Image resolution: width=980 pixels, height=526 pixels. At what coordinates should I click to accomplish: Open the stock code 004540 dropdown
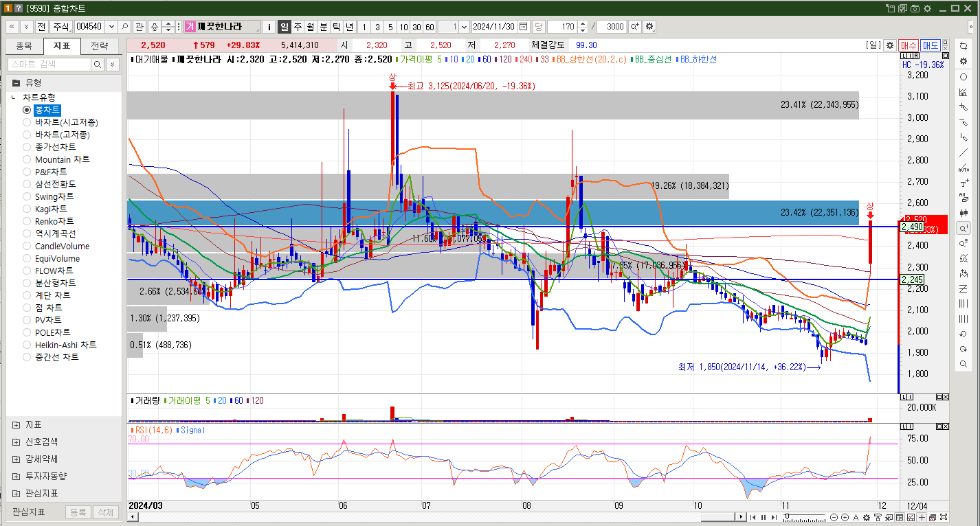click(x=111, y=27)
